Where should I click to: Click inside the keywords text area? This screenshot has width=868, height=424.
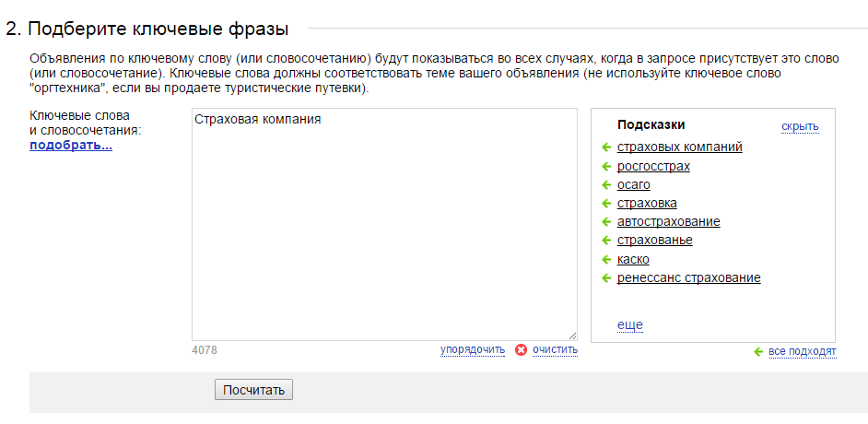click(385, 224)
